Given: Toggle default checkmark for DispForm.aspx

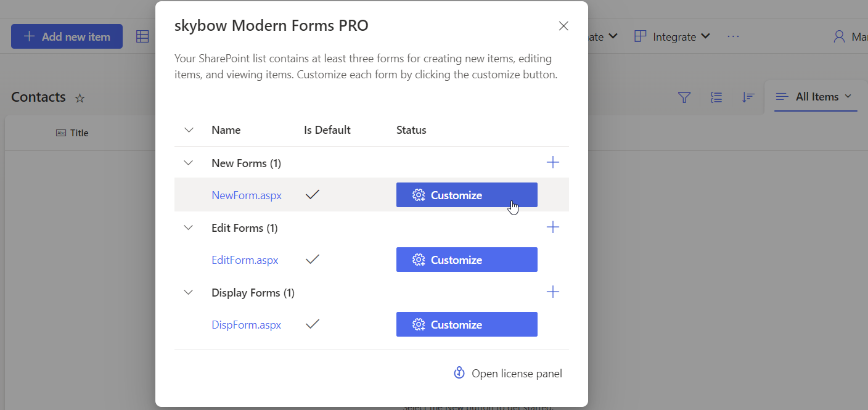Looking at the screenshot, I should click(x=313, y=324).
